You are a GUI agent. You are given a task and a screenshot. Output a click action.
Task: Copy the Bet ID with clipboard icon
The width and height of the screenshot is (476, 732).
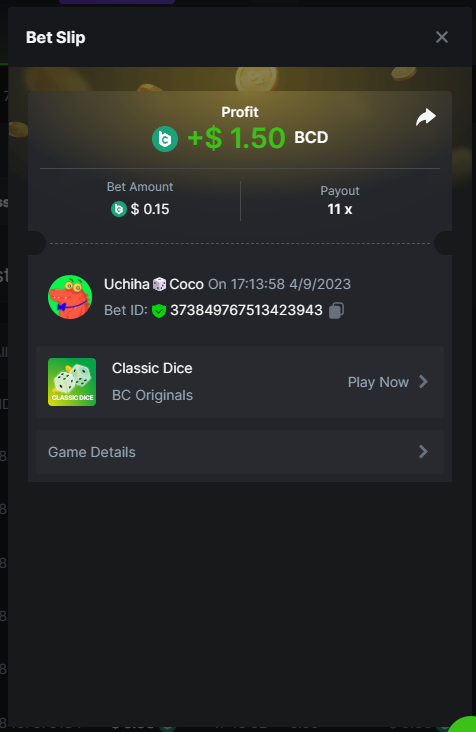click(x=336, y=310)
